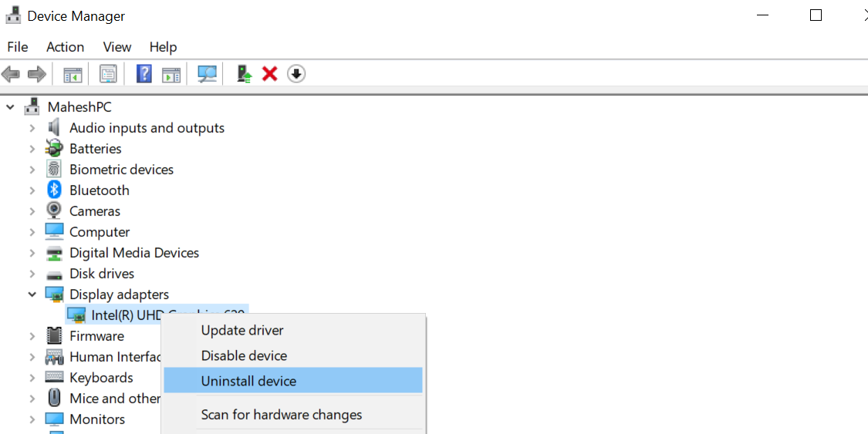Click the Batteries category icon
This screenshot has width=868, height=434.
coord(54,148)
